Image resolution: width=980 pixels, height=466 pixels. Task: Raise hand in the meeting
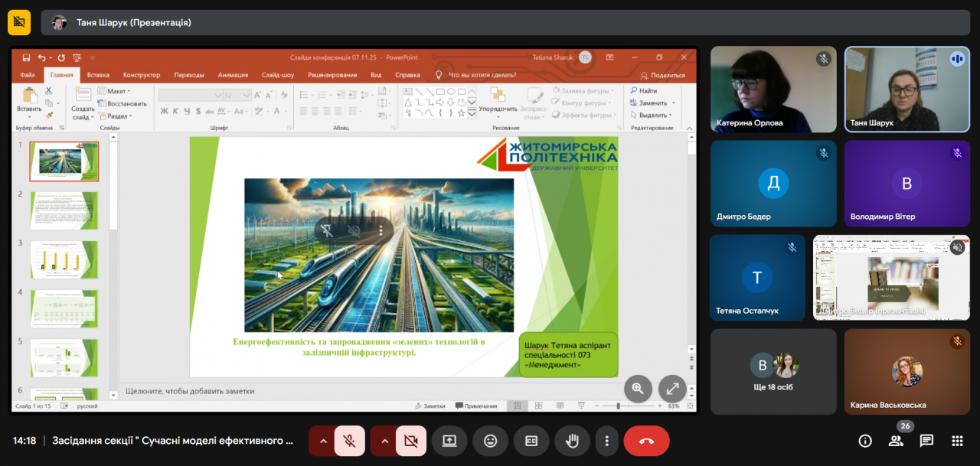571,441
